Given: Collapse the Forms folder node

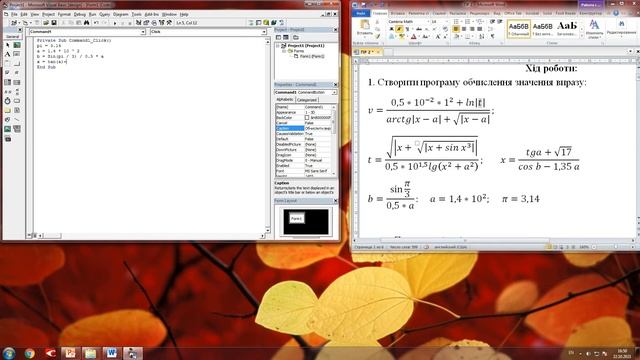Looking at the screenshot, I should [x=284, y=51].
